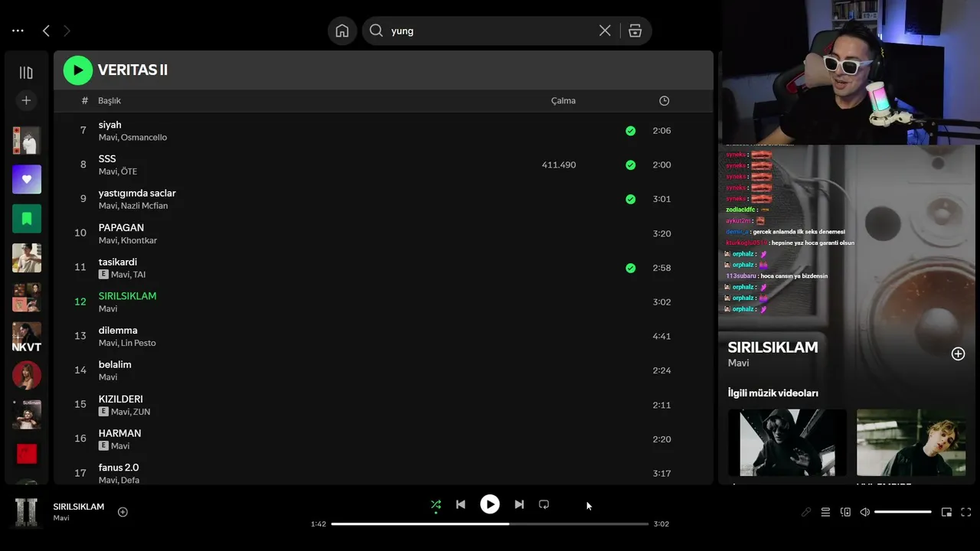Adjust the volume slider

coord(903,512)
